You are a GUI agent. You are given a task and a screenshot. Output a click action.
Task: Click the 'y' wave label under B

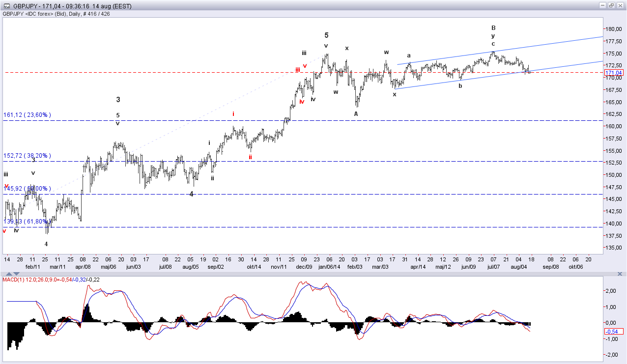(493, 36)
